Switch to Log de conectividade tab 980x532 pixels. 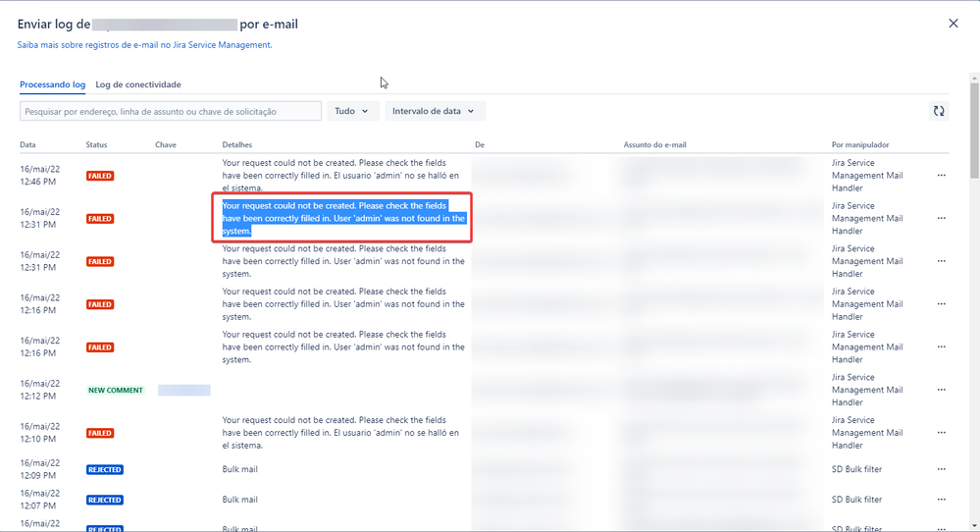click(138, 84)
